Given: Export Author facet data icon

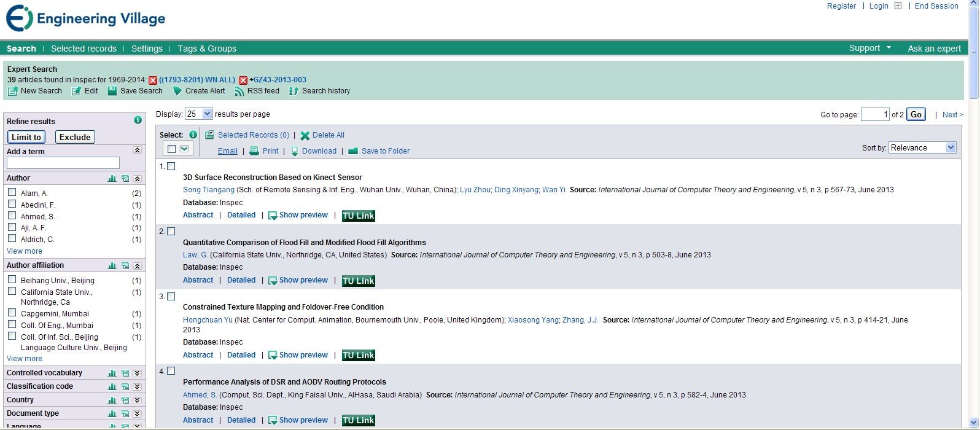Looking at the screenshot, I should [125, 179].
